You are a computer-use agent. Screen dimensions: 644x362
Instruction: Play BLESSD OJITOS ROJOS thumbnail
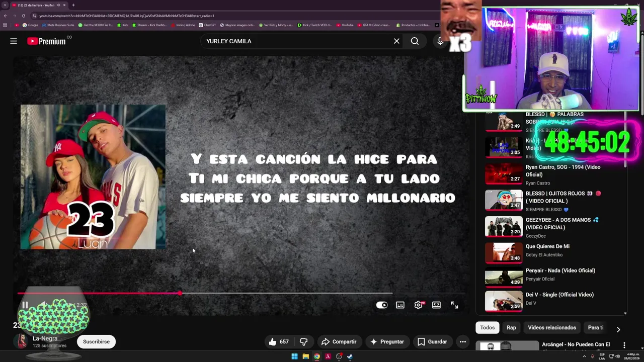[x=504, y=200]
